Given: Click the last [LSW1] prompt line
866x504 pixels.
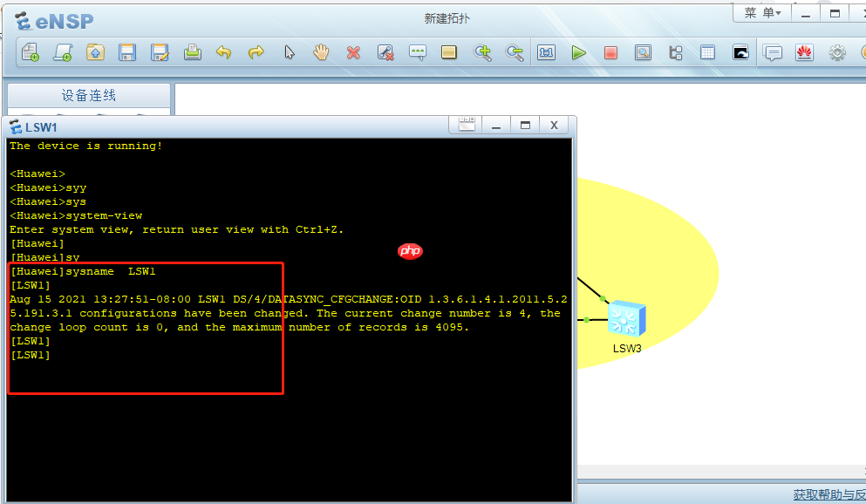Looking at the screenshot, I should pyautogui.click(x=31, y=355).
